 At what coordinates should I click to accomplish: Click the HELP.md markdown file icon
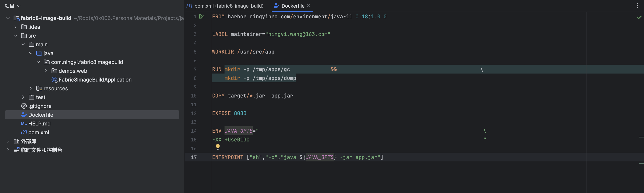coord(24,123)
